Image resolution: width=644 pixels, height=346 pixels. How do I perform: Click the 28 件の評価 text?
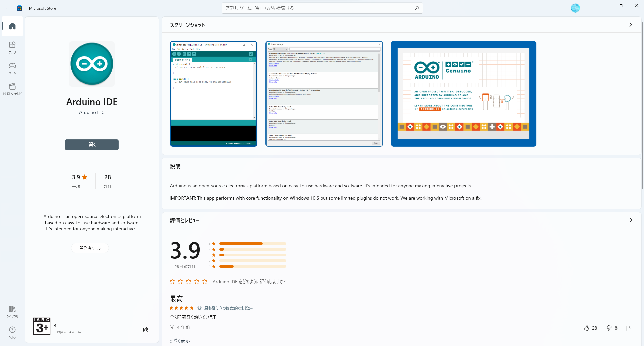click(185, 267)
